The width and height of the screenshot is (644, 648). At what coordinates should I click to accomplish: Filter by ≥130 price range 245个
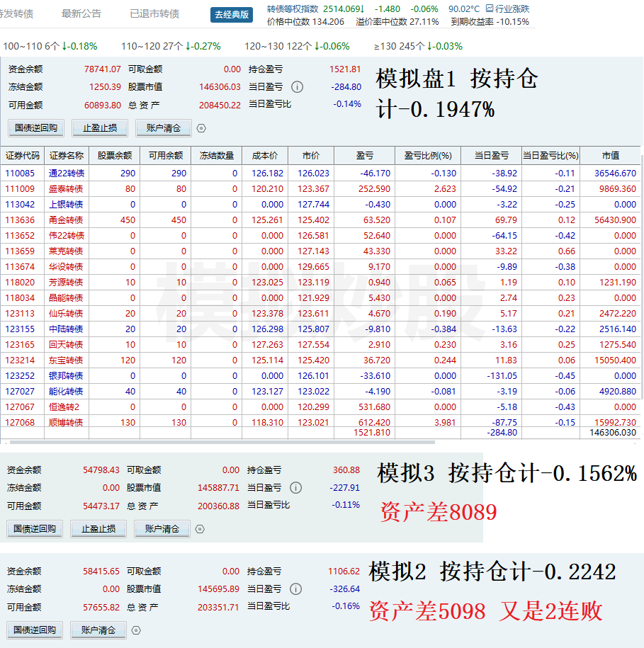coord(418,46)
